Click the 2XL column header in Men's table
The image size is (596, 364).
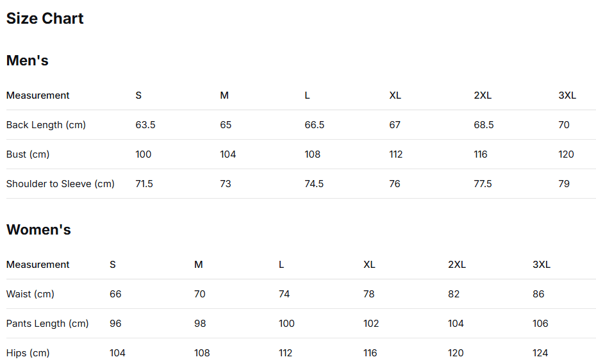483,95
